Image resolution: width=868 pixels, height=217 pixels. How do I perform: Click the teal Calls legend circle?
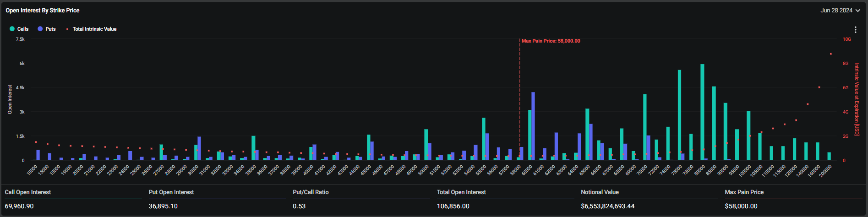(12, 29)
